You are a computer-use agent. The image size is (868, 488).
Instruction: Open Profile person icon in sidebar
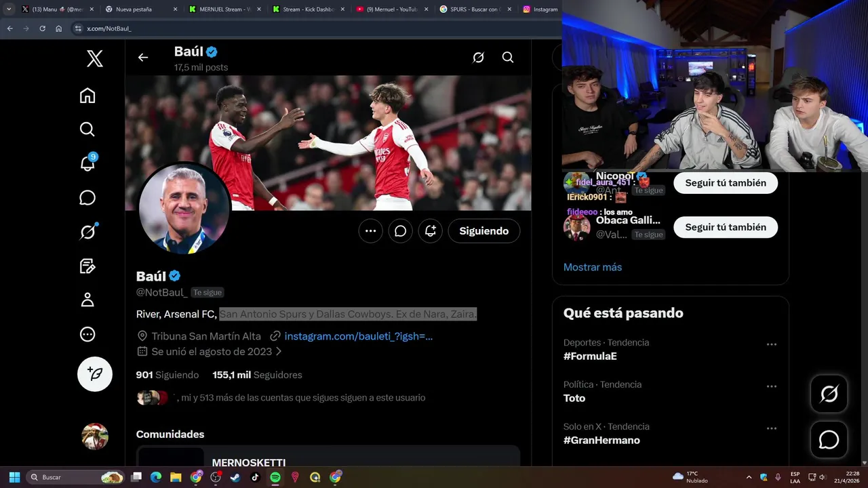pos(87,300)
